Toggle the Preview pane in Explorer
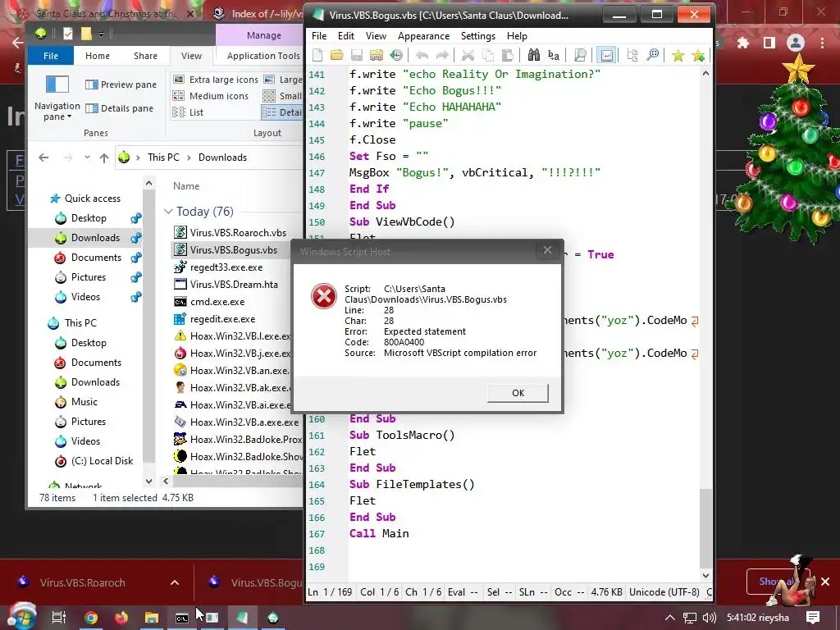 [121, 84]
